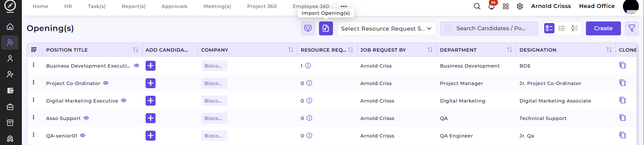This screenshot has width=644, height=145.
Task: Add candidate to Asso Support row
Action: [x=150, y=118]
